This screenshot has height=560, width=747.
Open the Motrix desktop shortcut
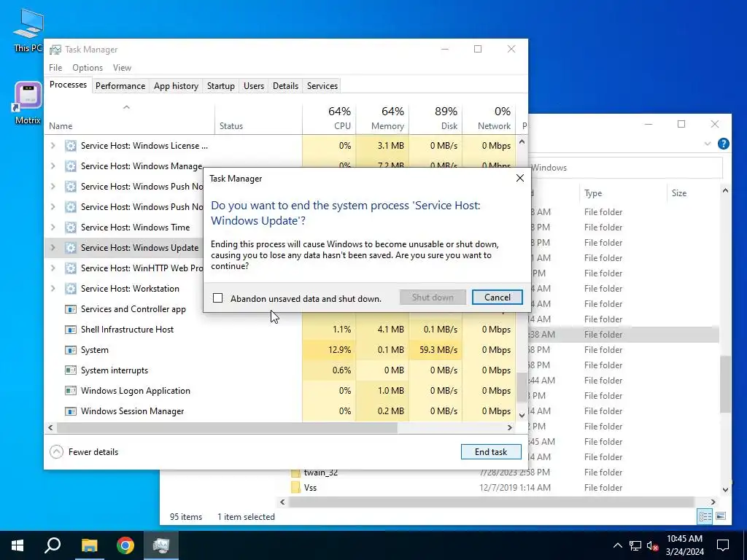[x=28, y=103]
